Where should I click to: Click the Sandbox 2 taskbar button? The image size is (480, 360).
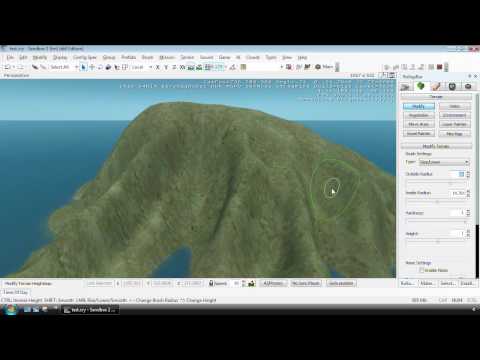[90, 310]
